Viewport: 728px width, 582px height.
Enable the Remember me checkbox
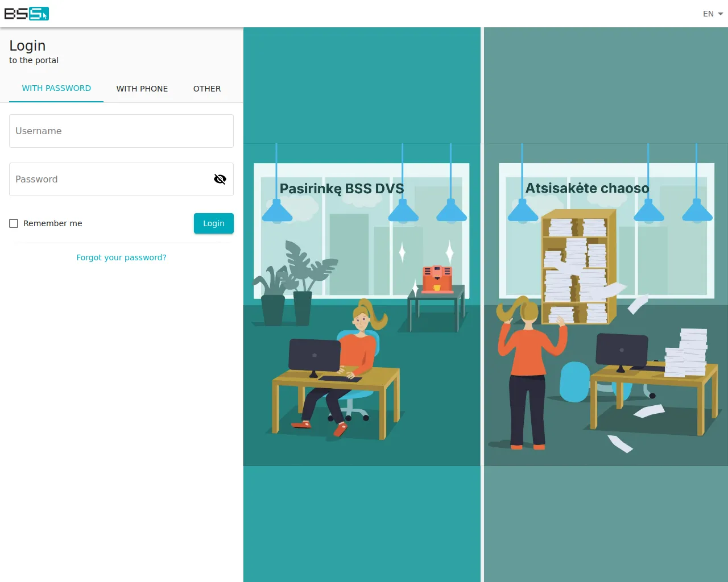pos(14,223)
